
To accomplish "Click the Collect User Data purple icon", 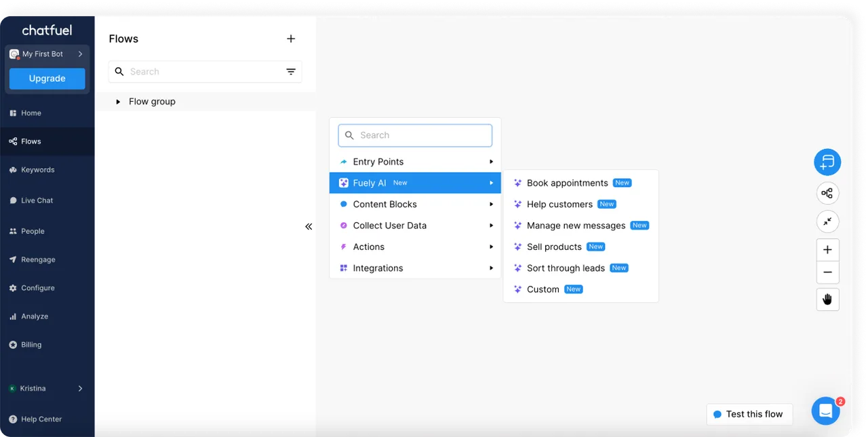I will [344, 226].
